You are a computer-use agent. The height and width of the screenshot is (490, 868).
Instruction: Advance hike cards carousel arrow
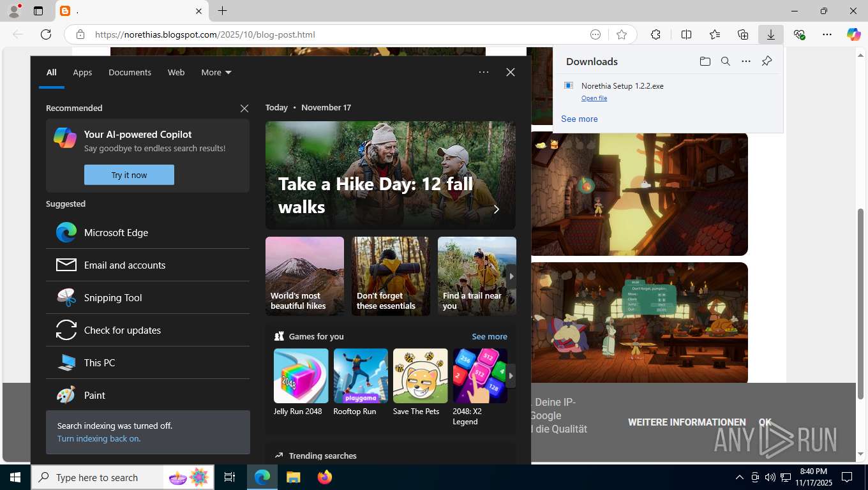tap(511, 276)
